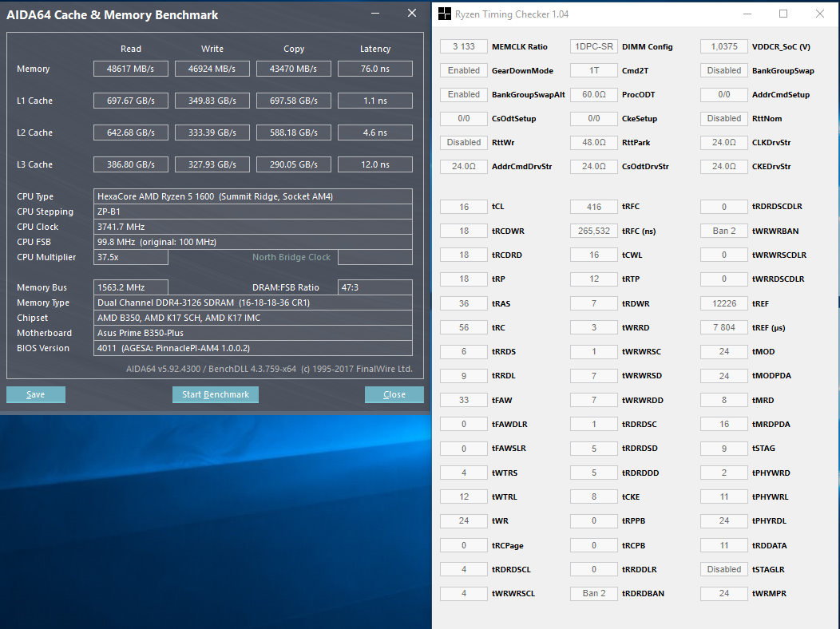The width and height of the screenshot is (840, 629).
Task: Click the BankGroupSwap Disabled value
Action: click(x=723, y=71)
